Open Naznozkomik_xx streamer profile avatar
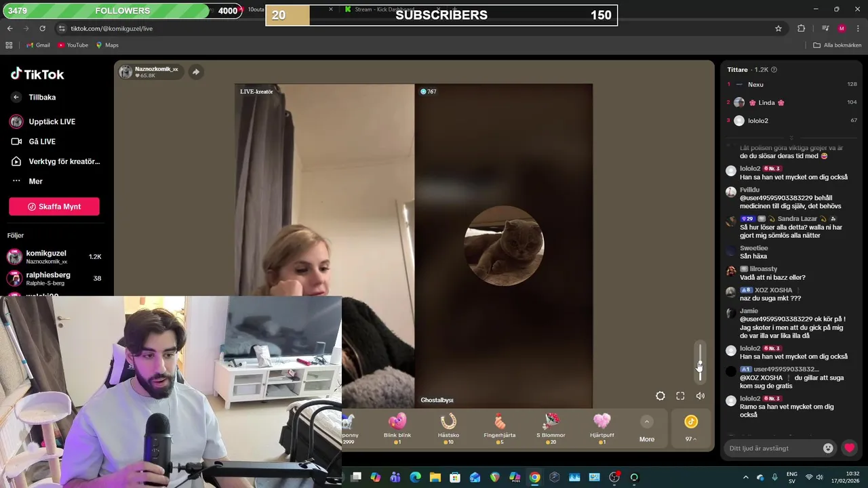This screenshot has height=488, width=868. 126,72
